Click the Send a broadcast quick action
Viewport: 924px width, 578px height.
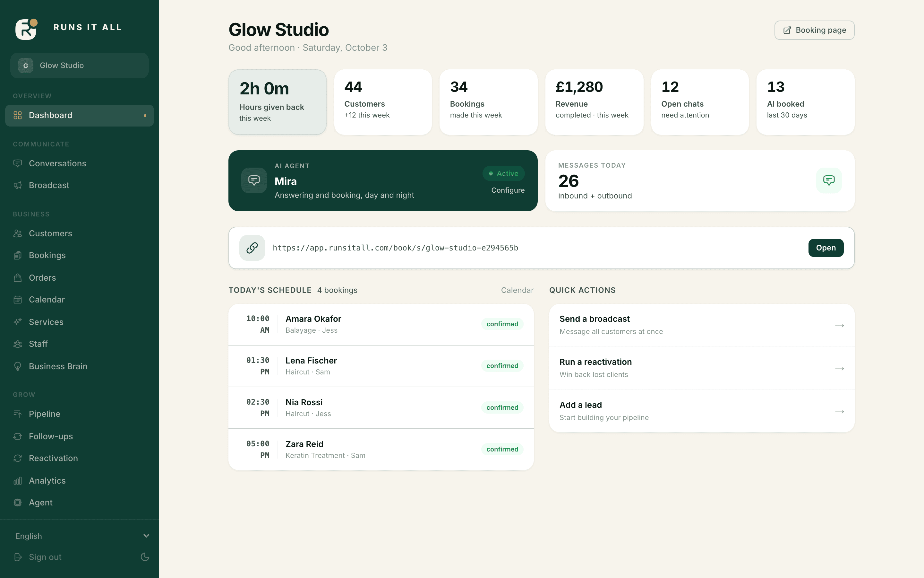point(702,325)
